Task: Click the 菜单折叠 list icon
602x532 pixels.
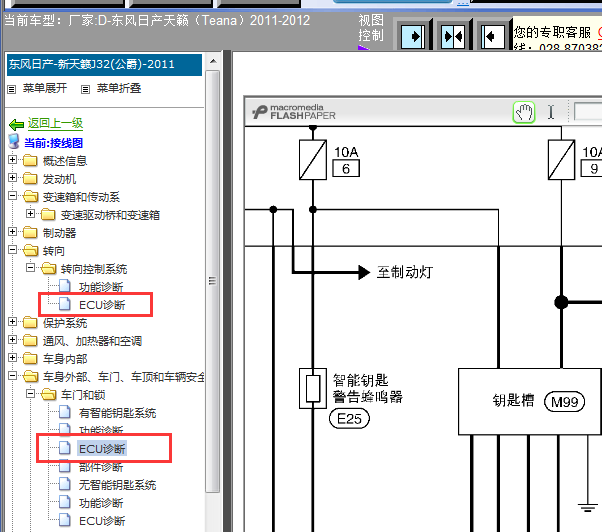Action: coord(85,89)
